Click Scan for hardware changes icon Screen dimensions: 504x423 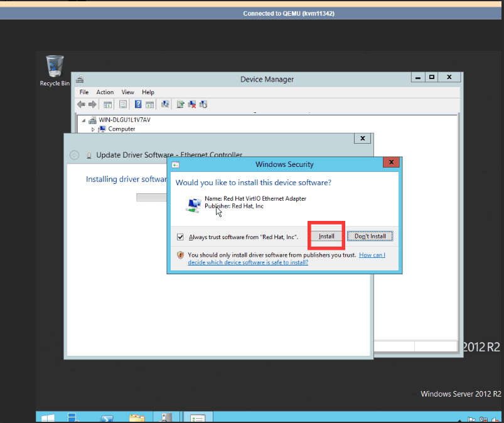coord(165,104)
